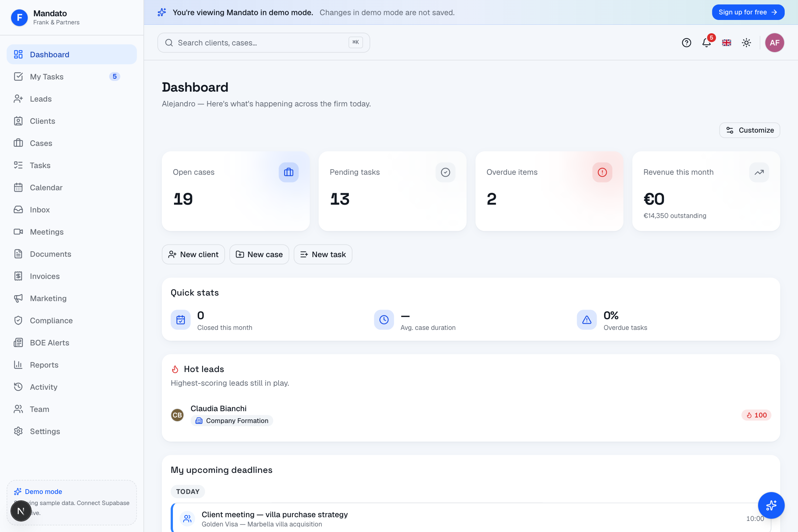Open the help question mark icon
The image size is (798, 532).
point(686,43)
